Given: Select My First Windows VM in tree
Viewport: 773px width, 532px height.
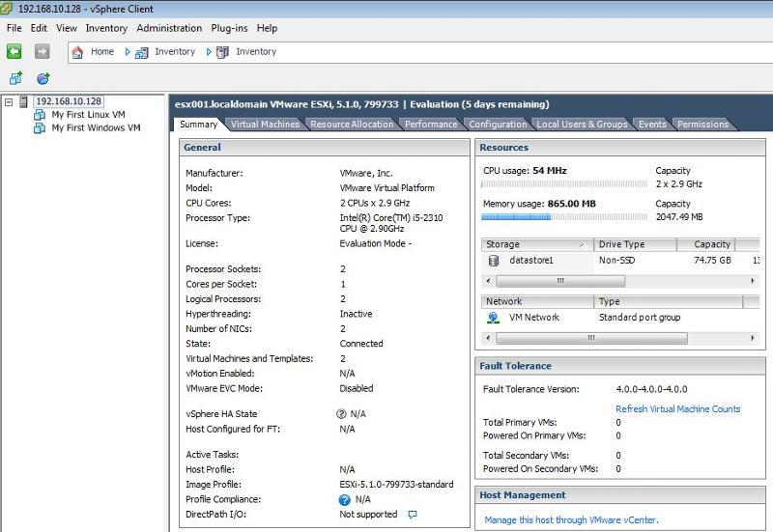Looking at the screenshot, I should point(96,128).
